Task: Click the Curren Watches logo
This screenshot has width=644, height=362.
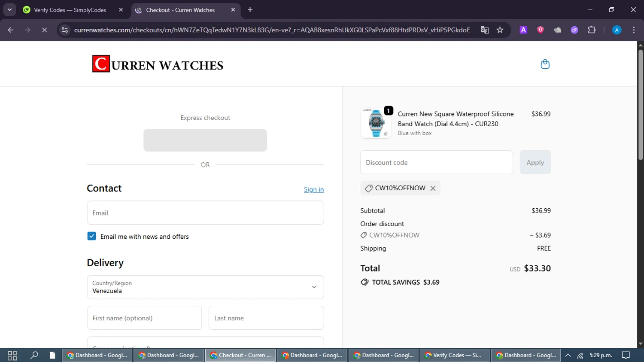Action: (158, 64)
